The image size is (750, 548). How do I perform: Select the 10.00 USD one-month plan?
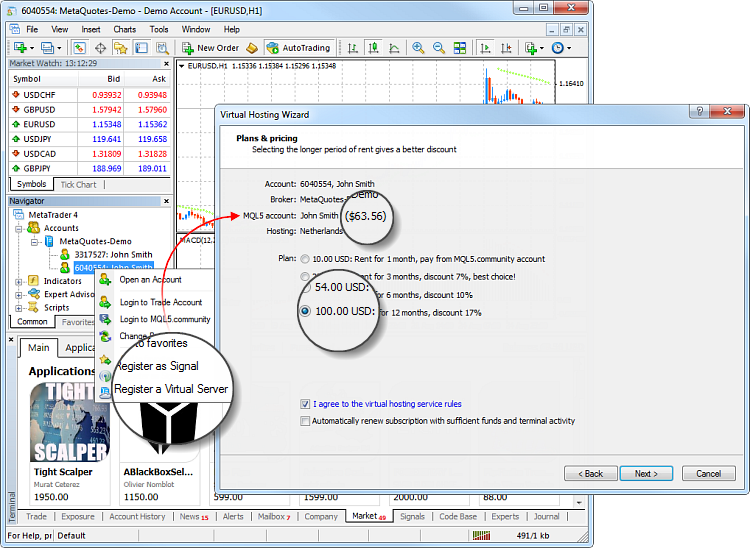(306, 258)
